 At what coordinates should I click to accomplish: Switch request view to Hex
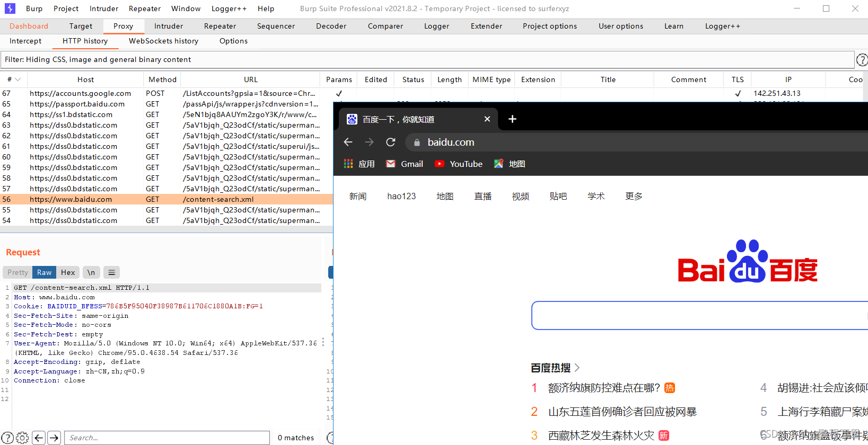click(x=68, y=272)
